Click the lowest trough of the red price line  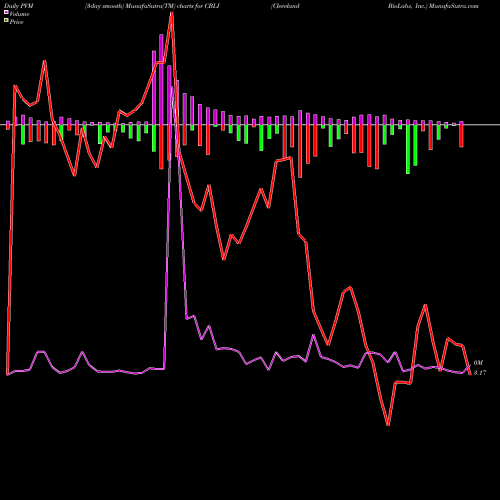click(x=388, y=424)
